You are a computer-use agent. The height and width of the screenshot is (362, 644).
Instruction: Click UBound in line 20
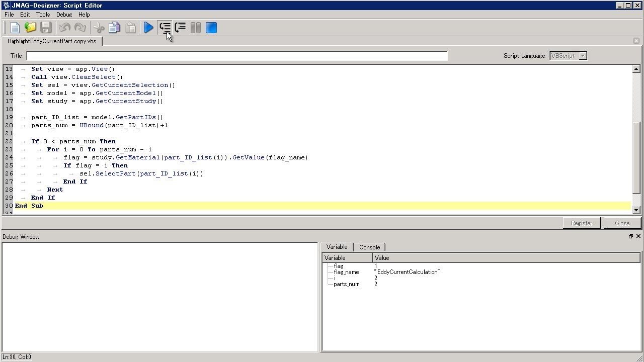(x=91, y=125)
